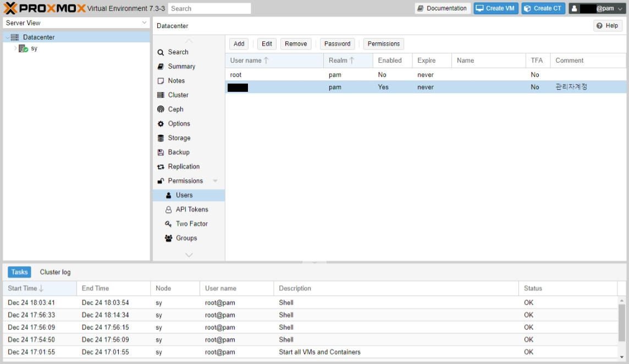629x364 pixels.
Task: Click the Help question mark icon
Action: click(599, 26)
